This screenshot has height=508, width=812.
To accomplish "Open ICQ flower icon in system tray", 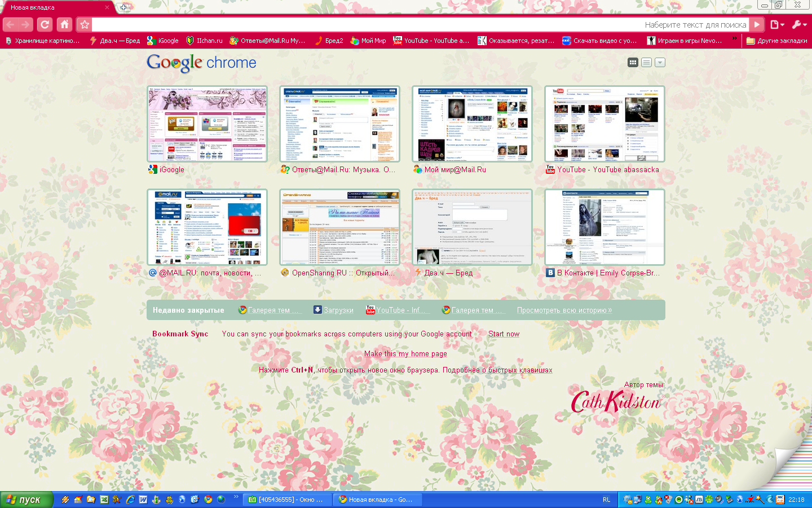I will 709,500.
